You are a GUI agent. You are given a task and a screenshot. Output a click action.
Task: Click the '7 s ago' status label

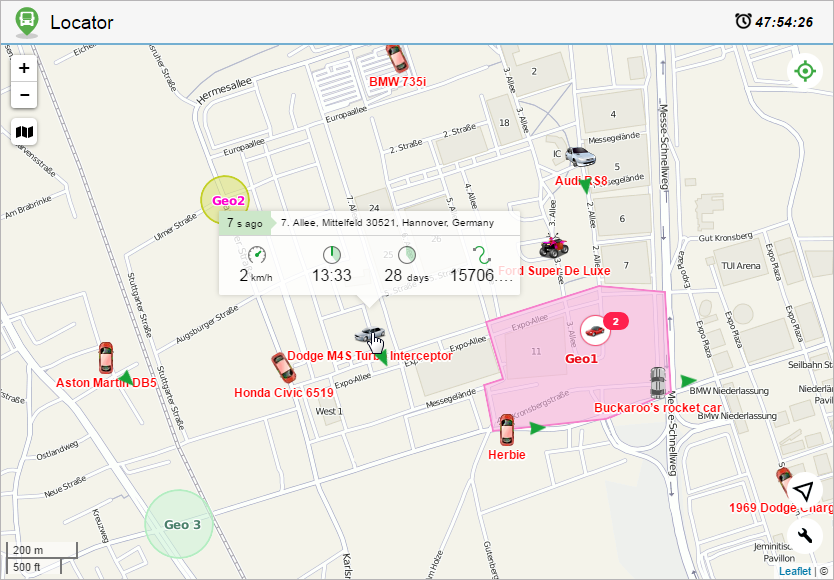245,223
